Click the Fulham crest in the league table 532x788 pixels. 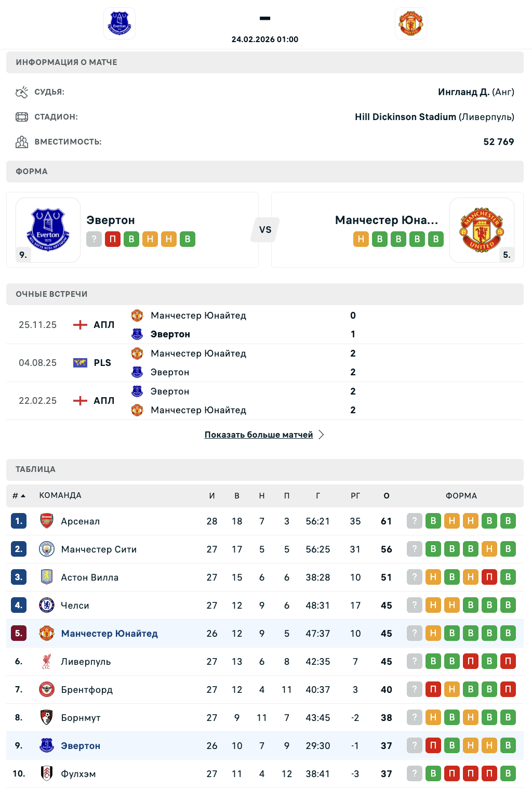tap(47, 773)
